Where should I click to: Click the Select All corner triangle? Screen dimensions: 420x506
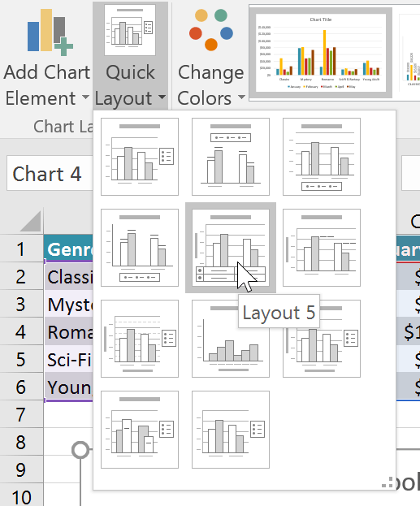(31, 222)
